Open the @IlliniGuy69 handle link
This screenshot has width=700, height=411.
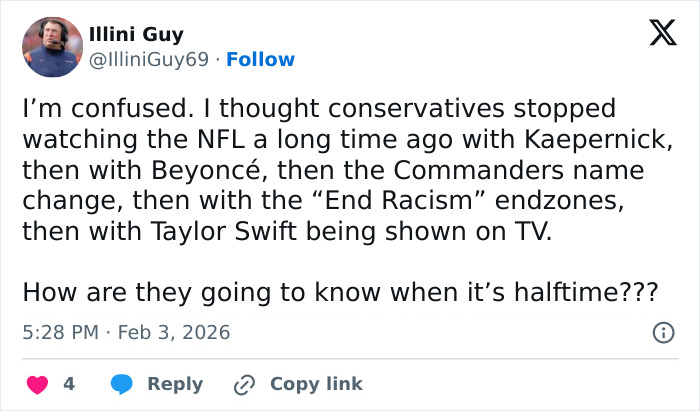(150, 60)
